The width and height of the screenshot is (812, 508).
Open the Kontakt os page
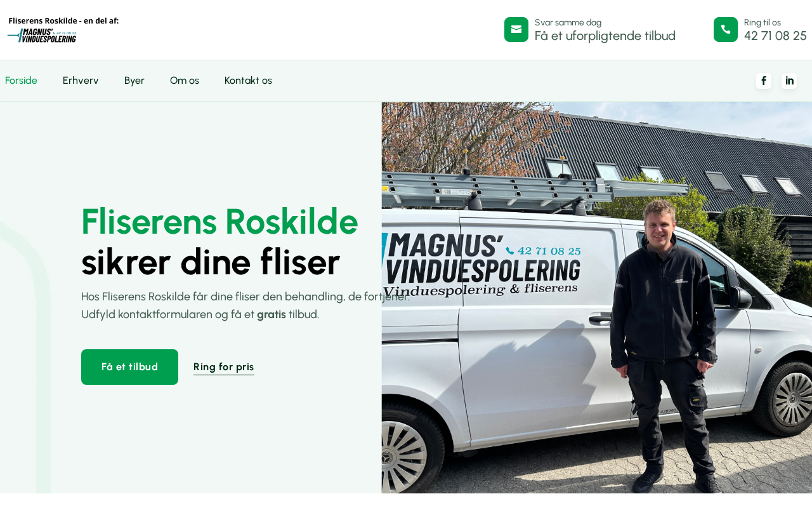(x=248, y=81)
